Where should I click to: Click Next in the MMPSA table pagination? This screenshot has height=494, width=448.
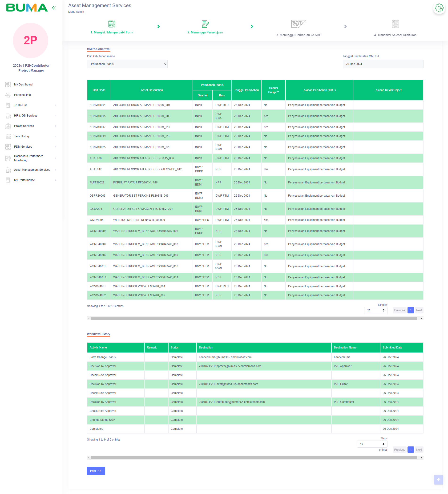pyautogui.click(x=419, y=310)
